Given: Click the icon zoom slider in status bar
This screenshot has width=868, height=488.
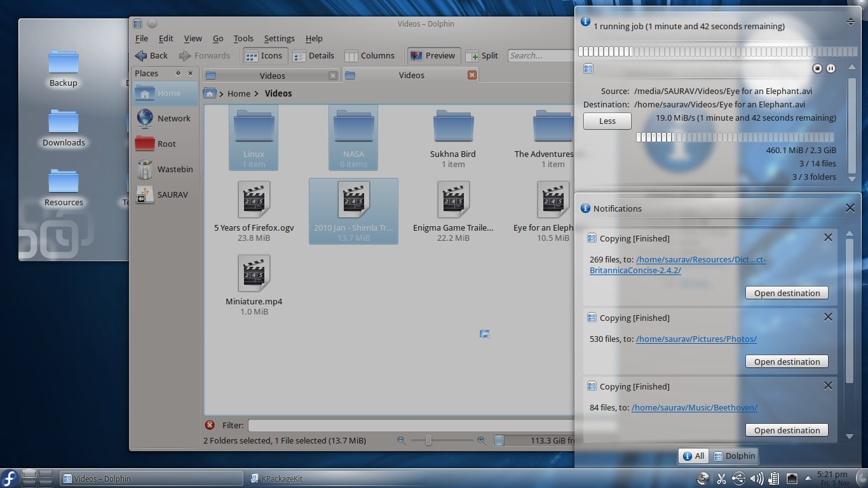Looking at the screenshot, I should click(x=428, y=440).
